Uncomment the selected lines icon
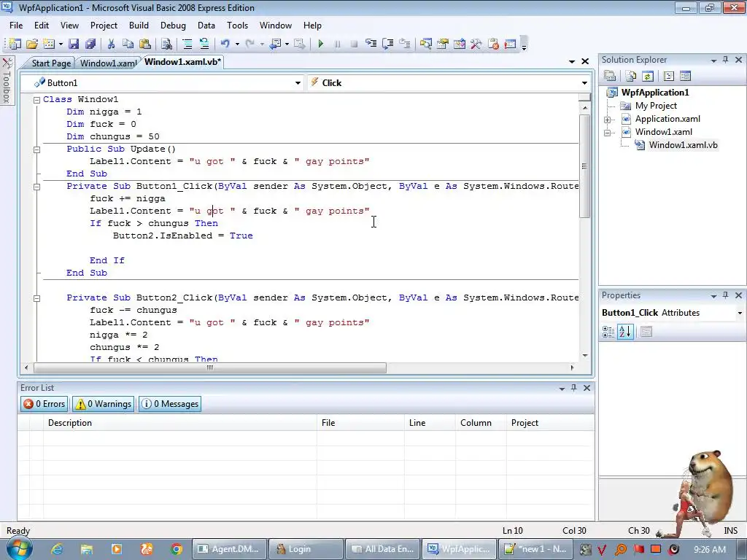Screen dimensions: 747x560 pos(204,44)
